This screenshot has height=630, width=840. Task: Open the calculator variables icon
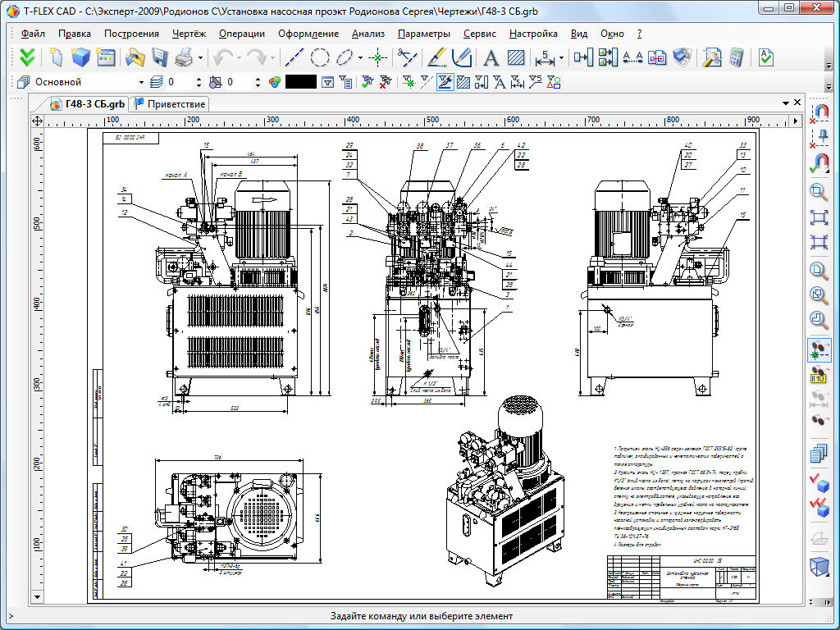[x=736, y=57]
